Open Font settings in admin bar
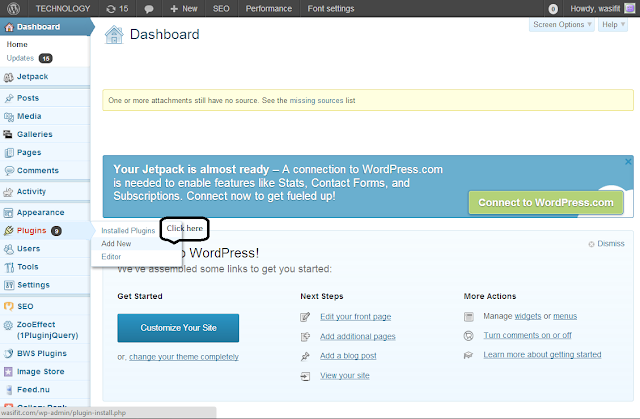640x419 pixels. tap(331, 9)
